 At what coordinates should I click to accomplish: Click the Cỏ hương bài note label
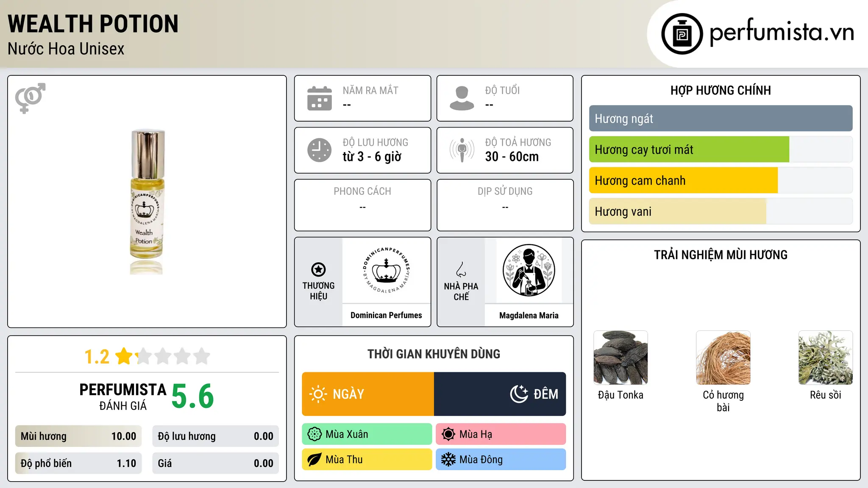point(723,401)
